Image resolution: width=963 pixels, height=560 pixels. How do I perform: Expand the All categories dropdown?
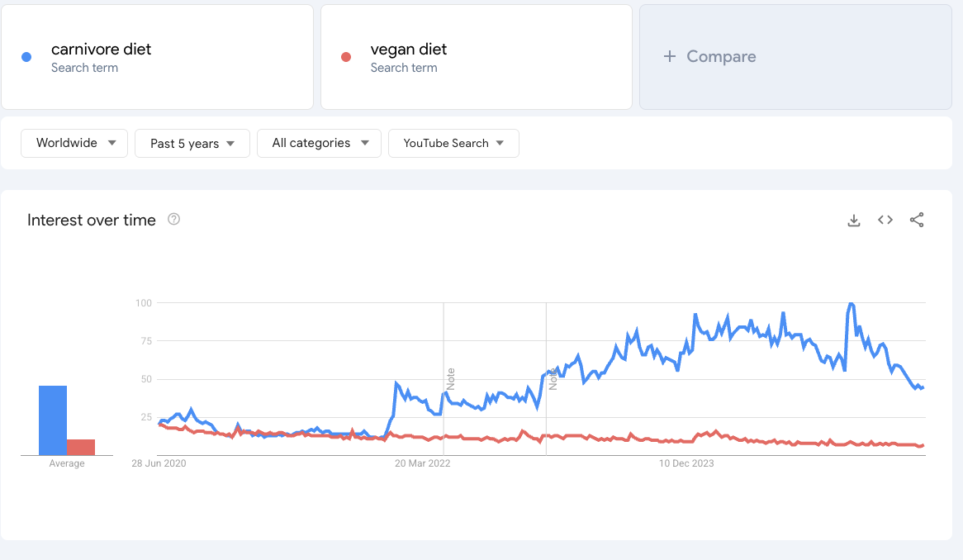[319, 143]
